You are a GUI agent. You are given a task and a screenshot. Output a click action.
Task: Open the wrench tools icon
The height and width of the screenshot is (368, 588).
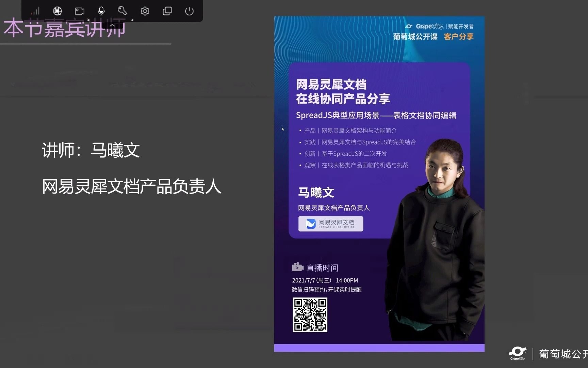pyautogui.click(x=122, y=11)
